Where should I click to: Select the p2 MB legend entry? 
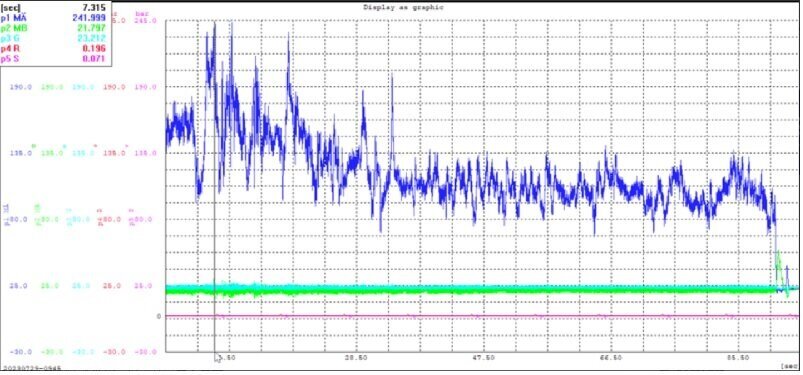tap(14, 28)
